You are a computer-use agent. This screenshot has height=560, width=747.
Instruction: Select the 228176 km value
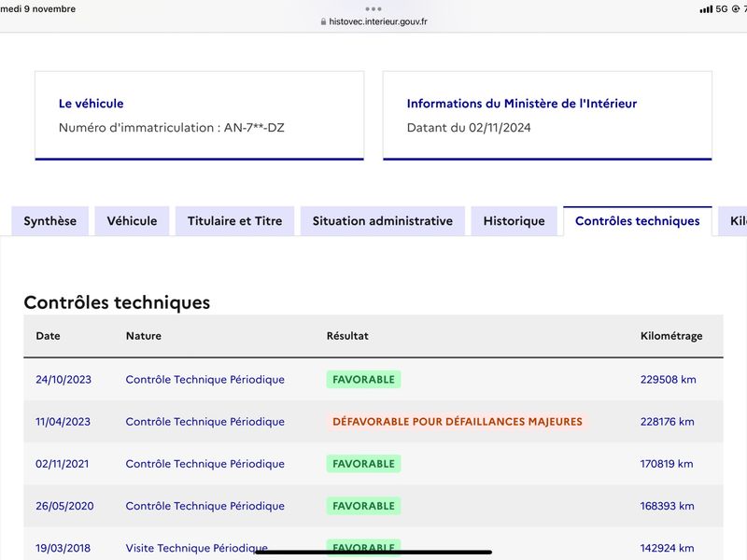click(x=667, y=422)
